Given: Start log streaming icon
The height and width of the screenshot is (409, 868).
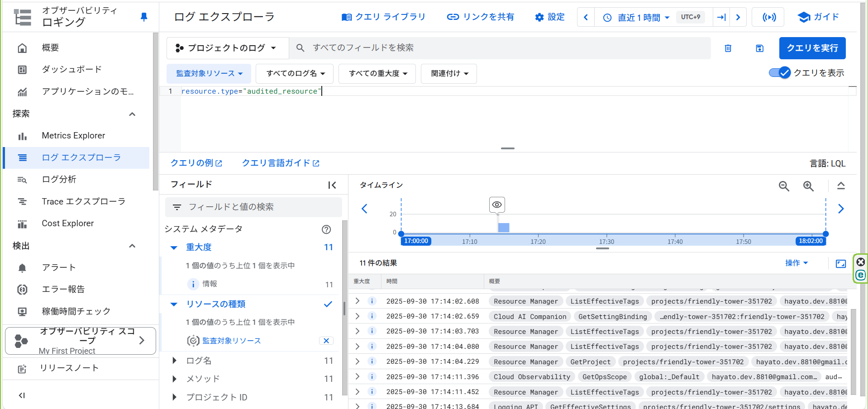Looking at the screenshot, I should [769, 17].
